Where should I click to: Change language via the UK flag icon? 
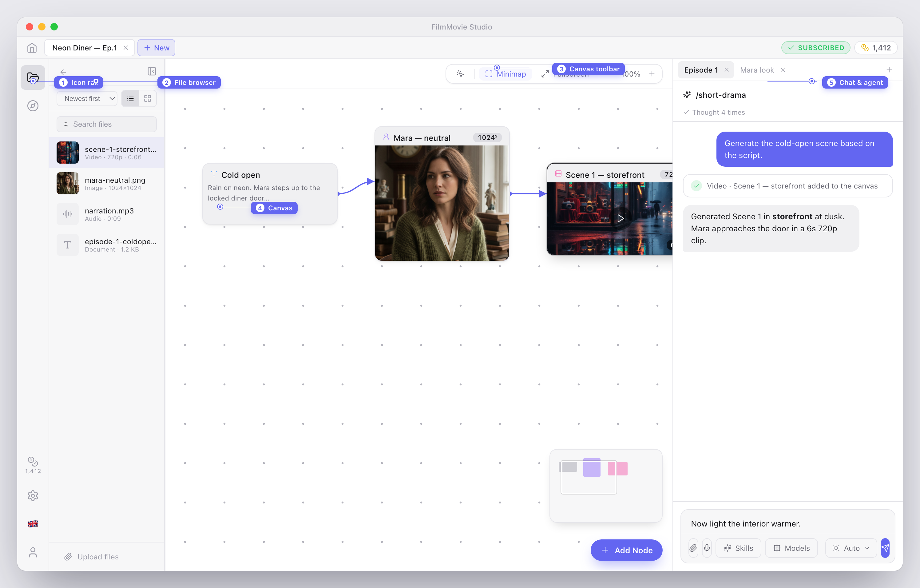33,524
